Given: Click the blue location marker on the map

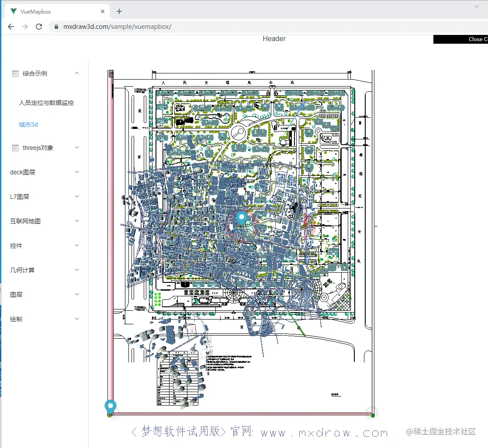Looking at the screenshot, I should pyautogui.click(x=241, y=218).
